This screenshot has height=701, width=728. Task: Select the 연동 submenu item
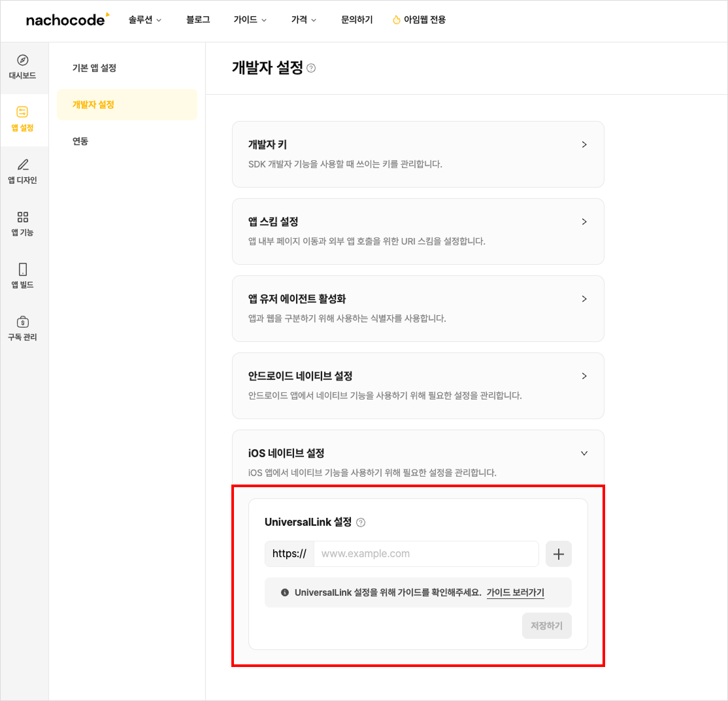80,141
